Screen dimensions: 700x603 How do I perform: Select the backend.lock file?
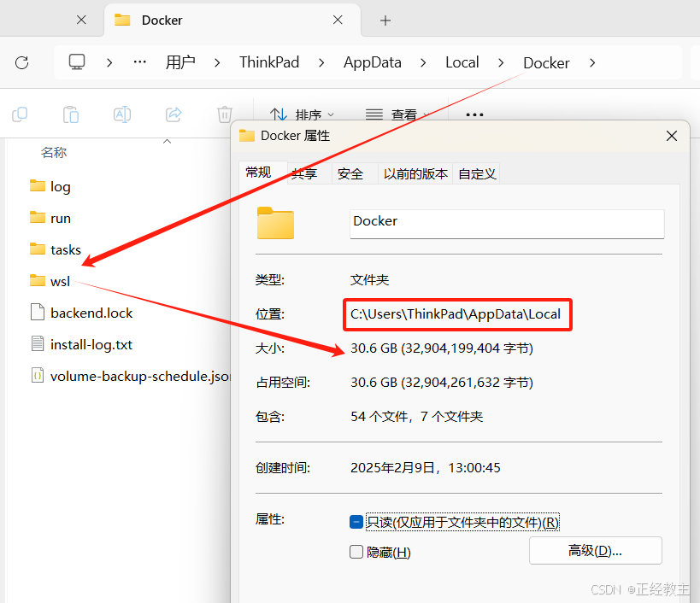pyautogui.click(x=81, y=313)
